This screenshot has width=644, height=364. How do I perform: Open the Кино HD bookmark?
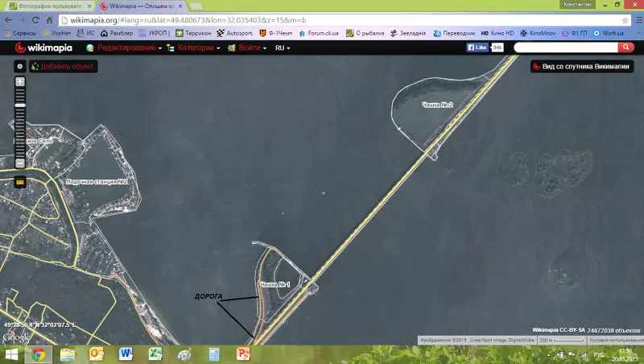(497, 33)
